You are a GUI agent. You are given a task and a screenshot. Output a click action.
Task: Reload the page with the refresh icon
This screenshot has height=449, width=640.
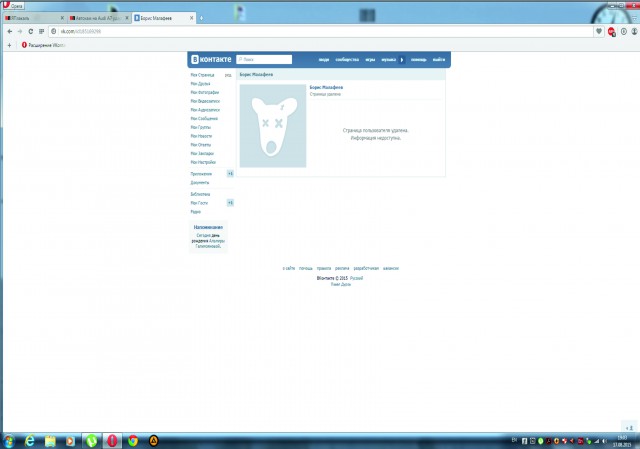pyautogui.click(x=30, y=31)
